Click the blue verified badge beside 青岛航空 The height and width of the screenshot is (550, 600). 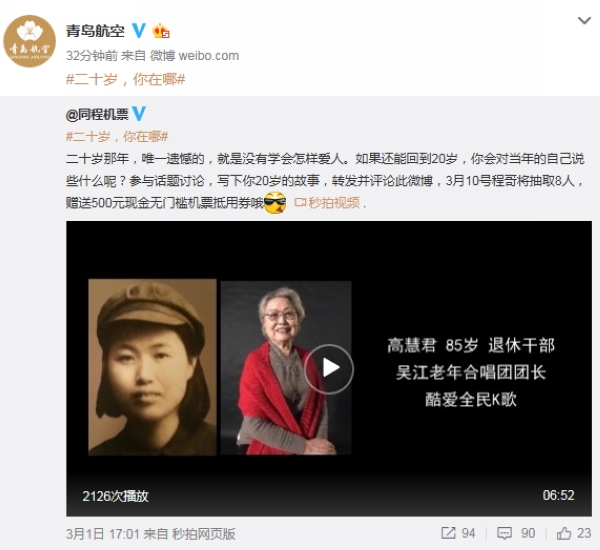coord(139,30)
